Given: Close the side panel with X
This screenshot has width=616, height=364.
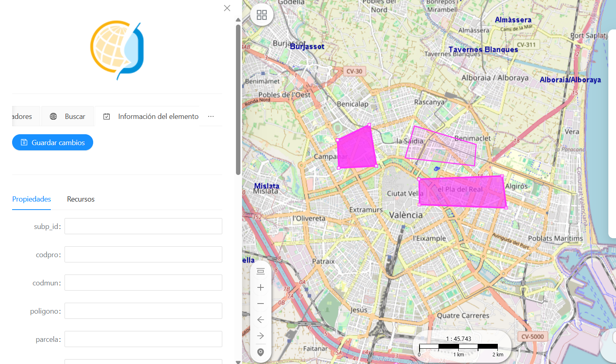Looking at the screenshot, I should [227, 8].
